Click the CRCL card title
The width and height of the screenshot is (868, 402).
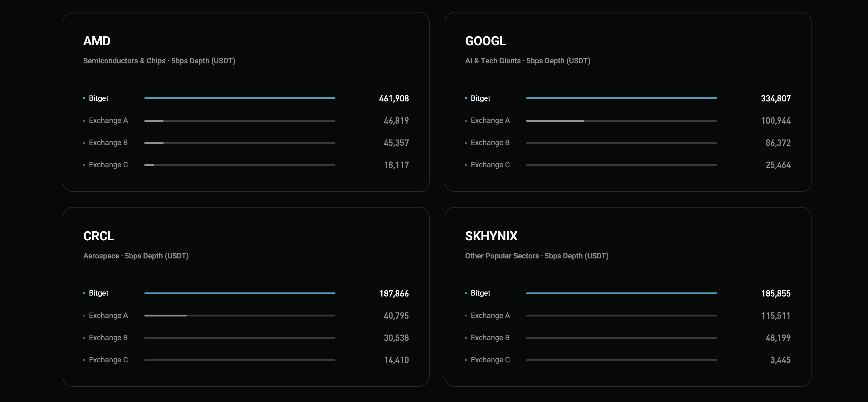[99, 236]
